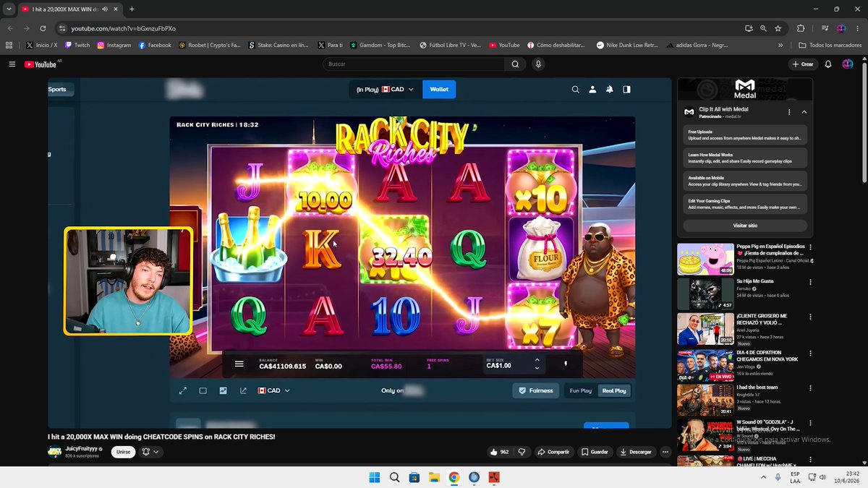Collapse the Medal ad panel chevron
The image size is (868, 488).
(804, 112)
